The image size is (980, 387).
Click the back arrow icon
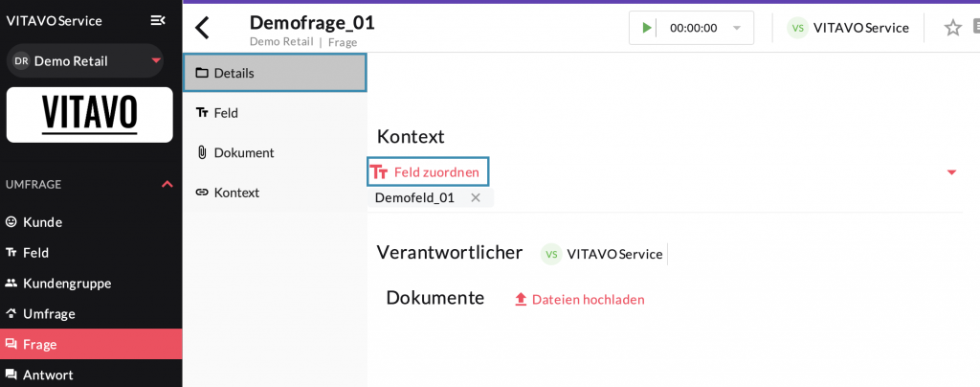tap(202, 27)
